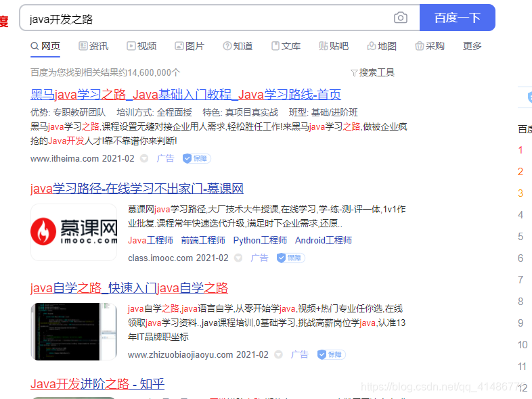
Task: Click the code editor screenshot thumbnail
Action: tap(74, 331)
